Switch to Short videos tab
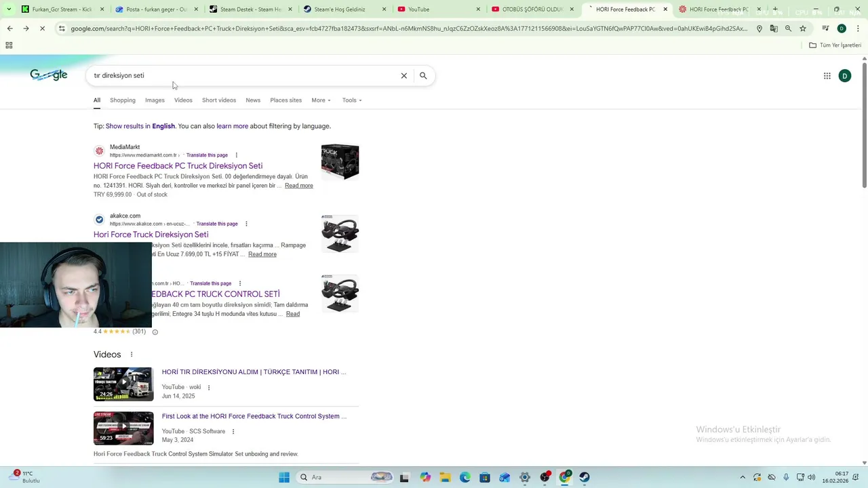This screenshot has height=488, width=868. 219,100
